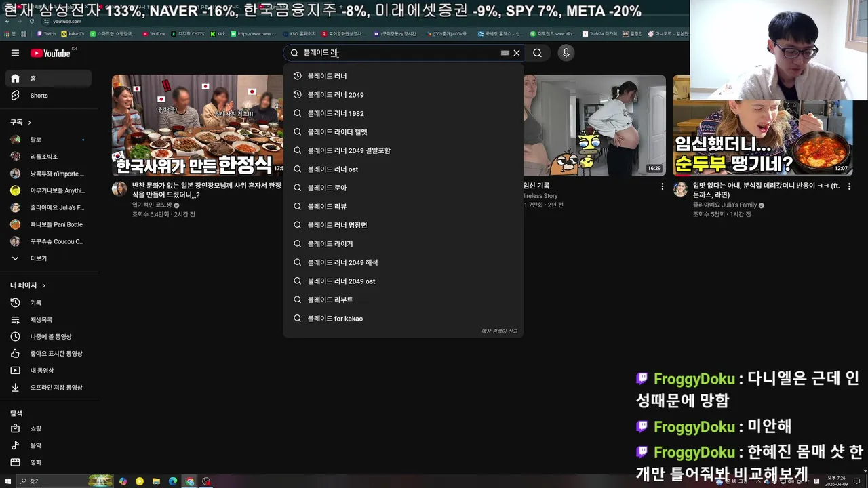Start voice search with the microphone icon

coord(566,53)
